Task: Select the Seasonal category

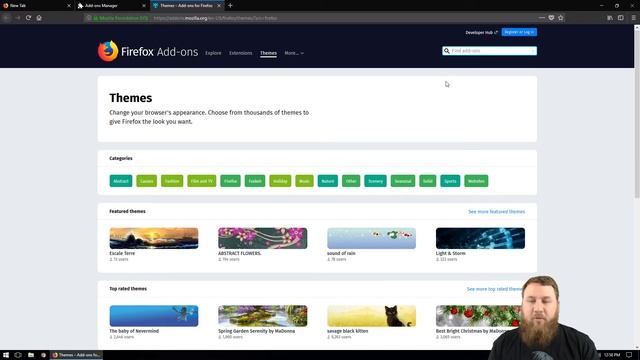Action: [x=403, y=181]
